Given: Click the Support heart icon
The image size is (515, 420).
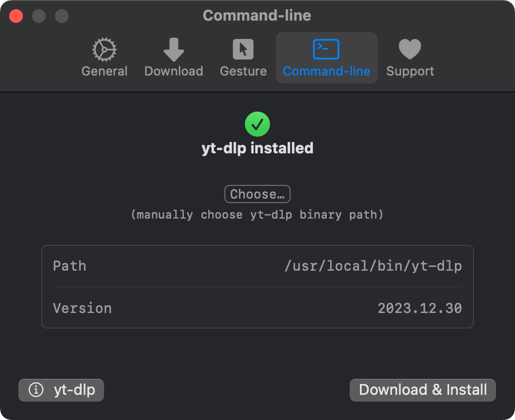Looking at the screenshot, I should point(410,50).
